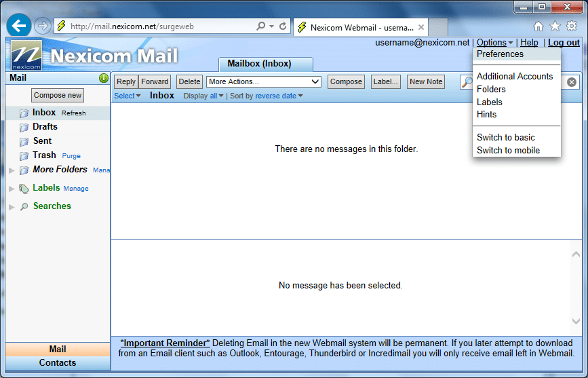Image resolution: width=588 pixels, height=378 pixels.
Task: Choose Folders from Options menu
Action: [x=516, y=89]
